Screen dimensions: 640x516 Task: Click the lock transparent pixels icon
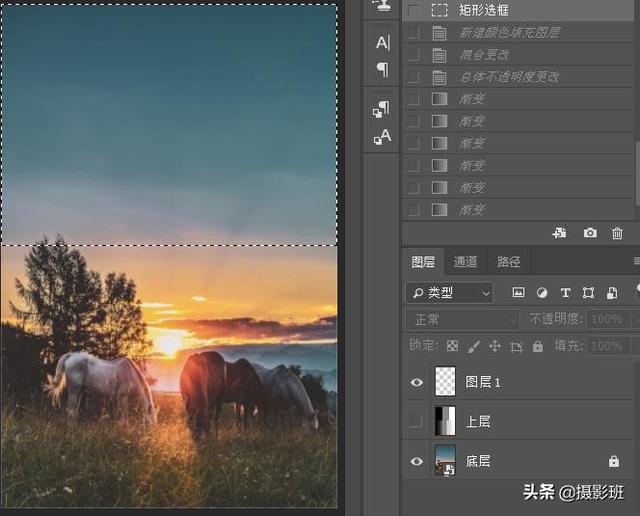452,346
